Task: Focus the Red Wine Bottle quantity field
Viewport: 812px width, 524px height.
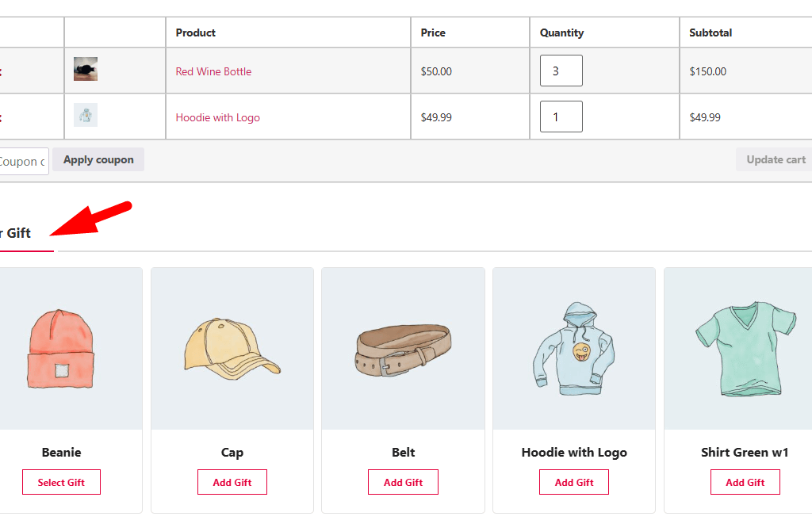Action: point(561,71)
